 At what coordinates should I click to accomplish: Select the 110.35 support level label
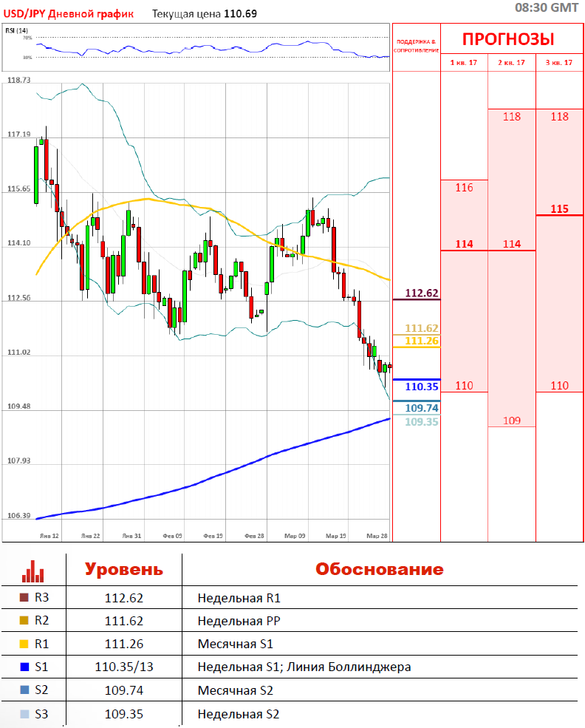coord(422,386)
